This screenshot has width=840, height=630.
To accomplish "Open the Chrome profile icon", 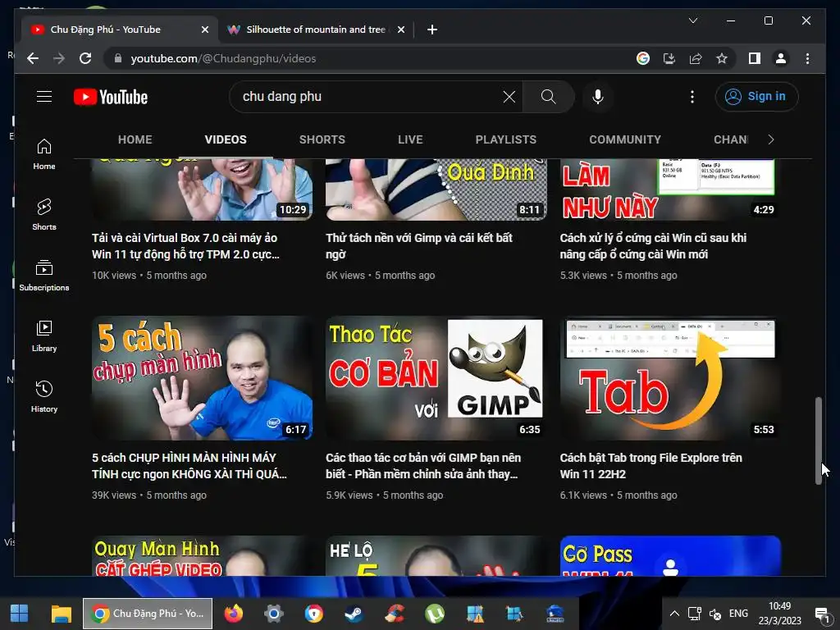I will point(781,58).
